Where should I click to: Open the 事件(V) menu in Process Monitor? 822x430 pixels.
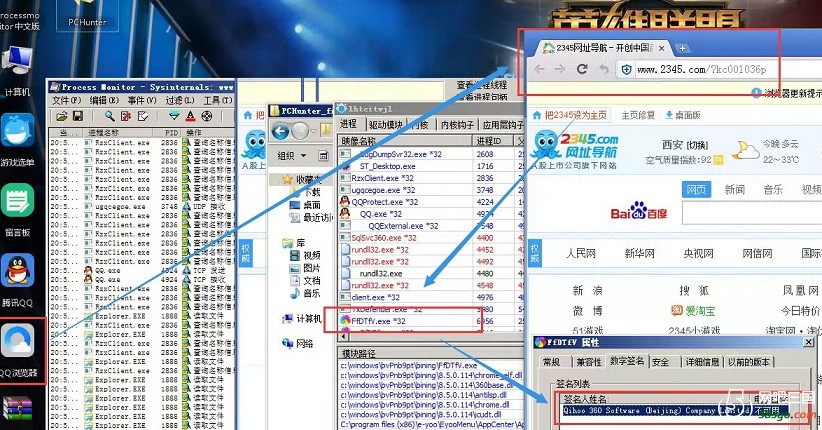[142, 100]
